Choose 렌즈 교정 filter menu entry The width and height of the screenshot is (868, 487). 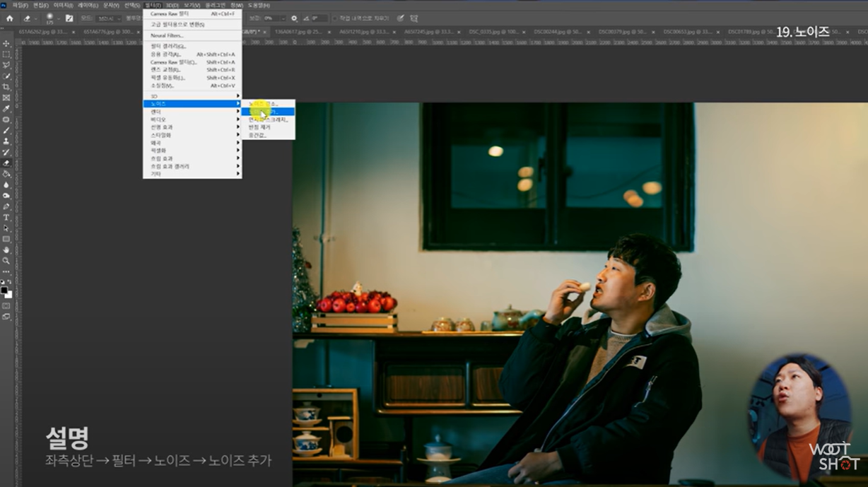click(x=192, y=69)
